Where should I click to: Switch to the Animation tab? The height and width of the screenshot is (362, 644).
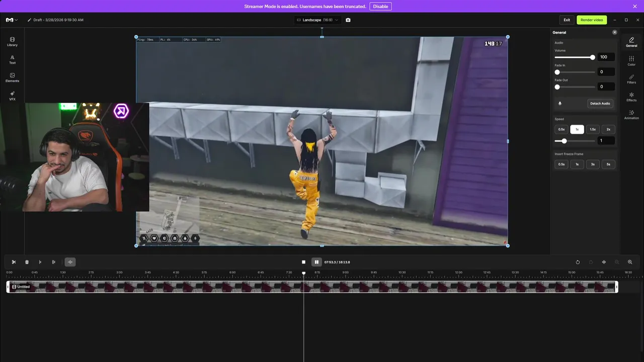coord(631,115)
